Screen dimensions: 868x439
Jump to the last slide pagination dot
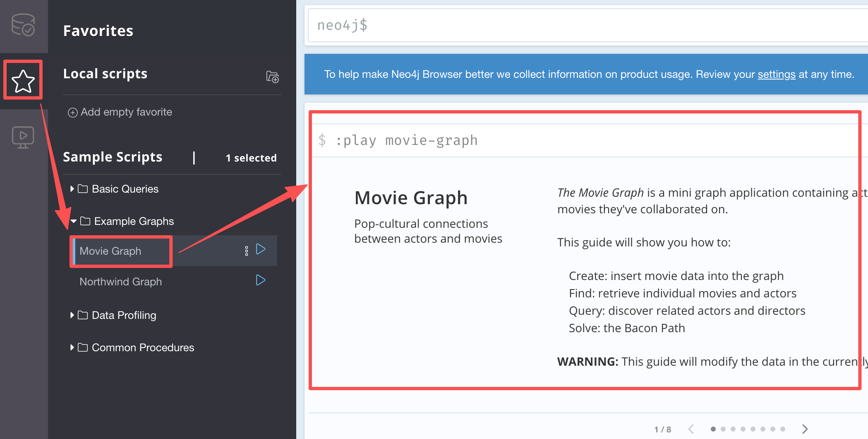click(x=783, y=429)
